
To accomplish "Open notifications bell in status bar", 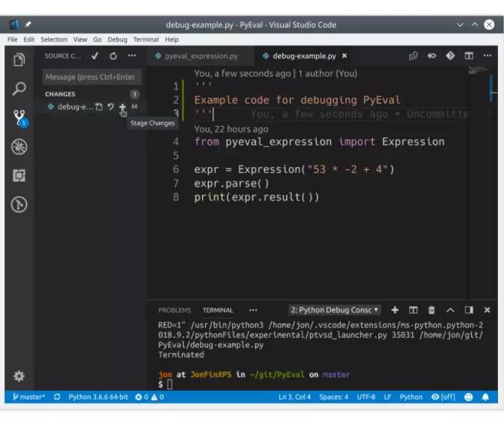I will pyautogui.click(x=485, y=397).
